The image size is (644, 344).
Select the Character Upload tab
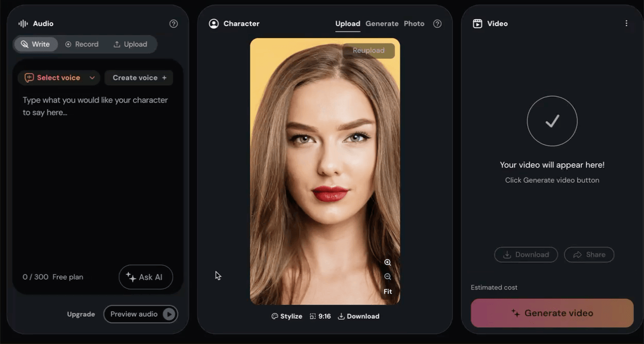pos(348,24)
